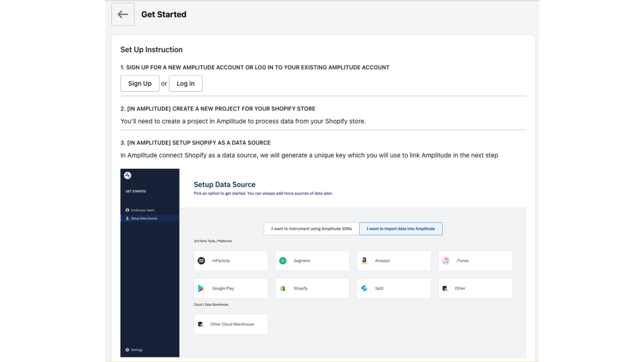This screenshot has width=644, height=362.
Task: Click step 2 Create a new project heading
Action: (218, 109)
